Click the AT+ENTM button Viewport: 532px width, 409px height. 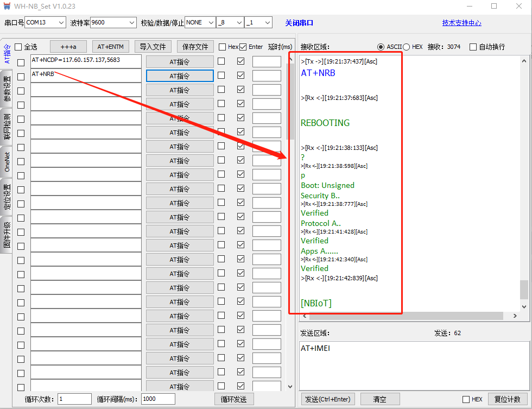[x=110, y=47]
